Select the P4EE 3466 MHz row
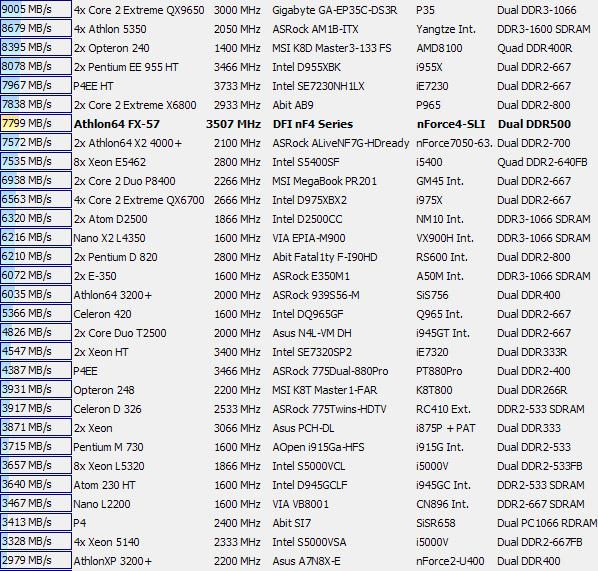This screenshot has width=598, height=571. [x=299, y=372]
